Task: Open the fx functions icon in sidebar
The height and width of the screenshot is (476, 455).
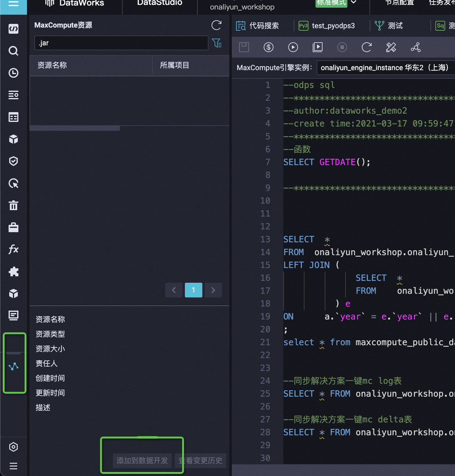Action: click(x=13, y=249)
